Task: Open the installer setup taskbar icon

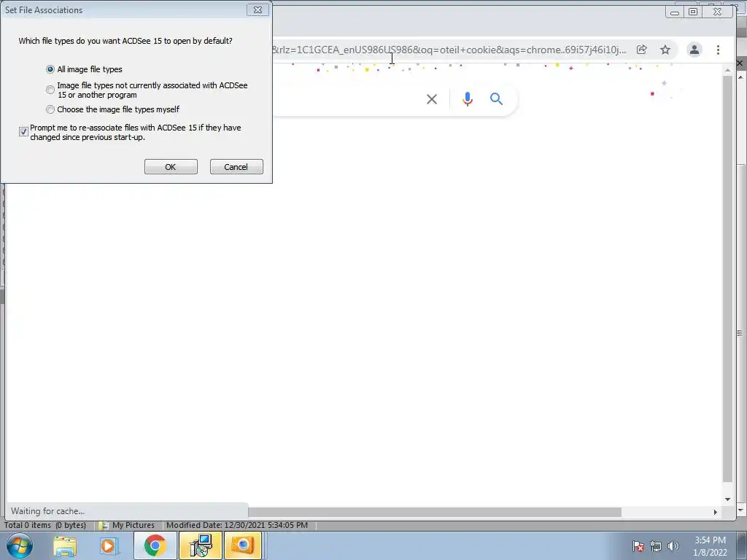Action: click(201, 545)
